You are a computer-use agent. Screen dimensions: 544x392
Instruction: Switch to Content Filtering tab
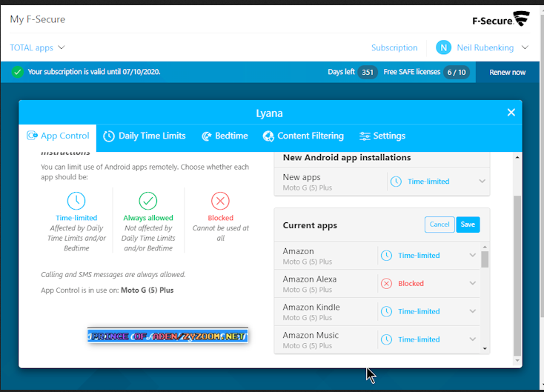click(303, 136)
